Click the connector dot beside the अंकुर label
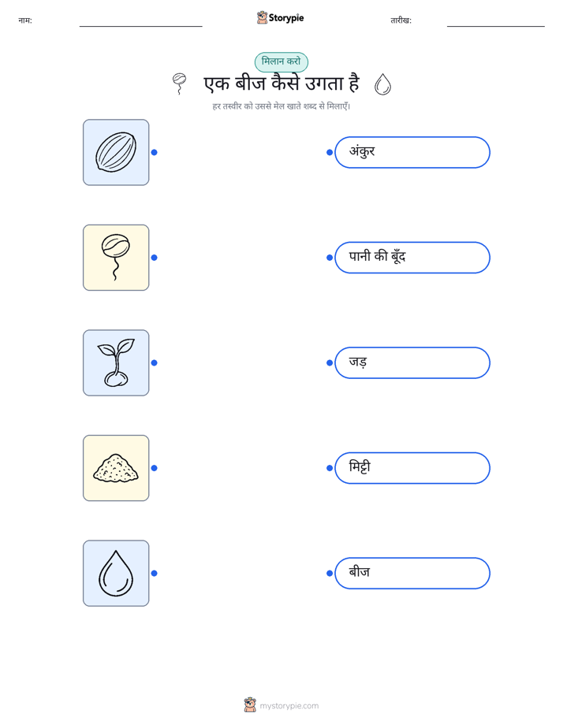The image size is (563, 728). tap(330, 152)
